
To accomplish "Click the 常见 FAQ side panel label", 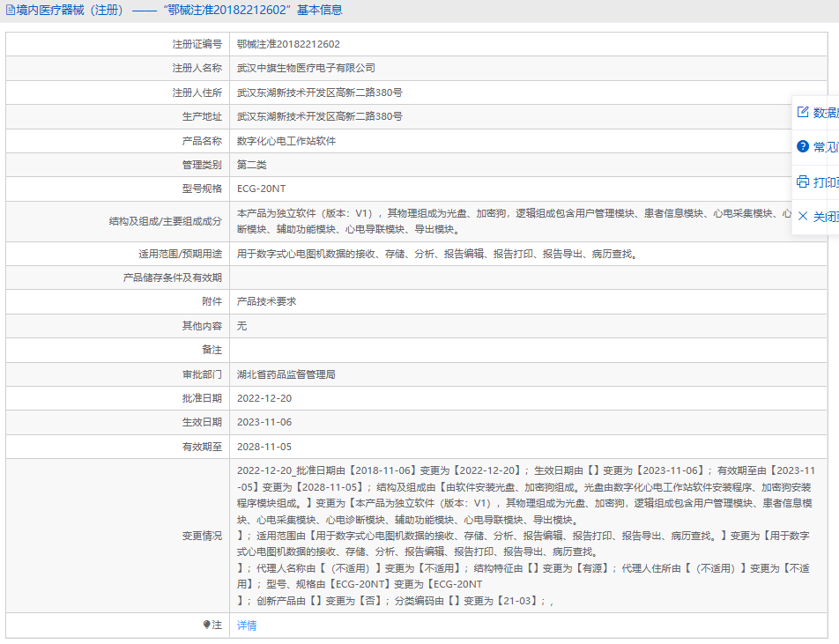I will pyautogui.click(x=826, y=146).
